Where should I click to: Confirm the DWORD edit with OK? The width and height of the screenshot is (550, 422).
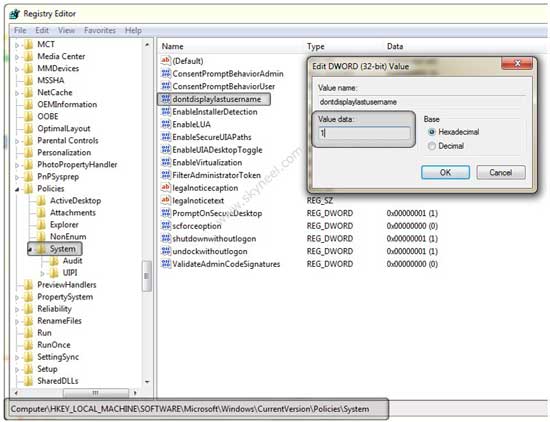pos(445,172)
